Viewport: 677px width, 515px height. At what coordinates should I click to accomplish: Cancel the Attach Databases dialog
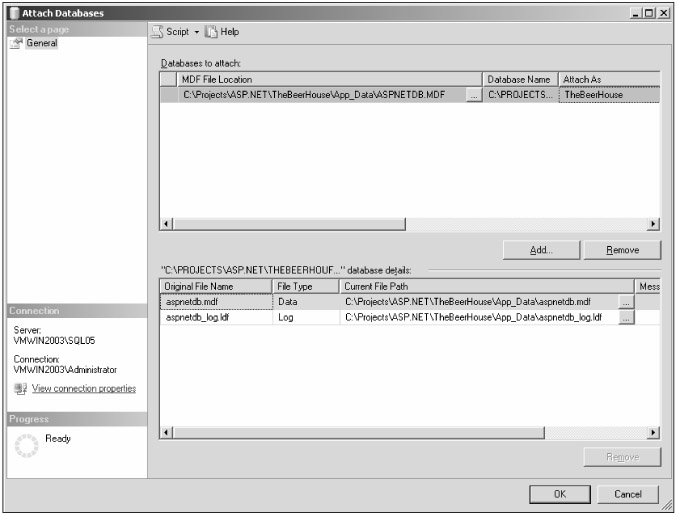click(627, 494)
